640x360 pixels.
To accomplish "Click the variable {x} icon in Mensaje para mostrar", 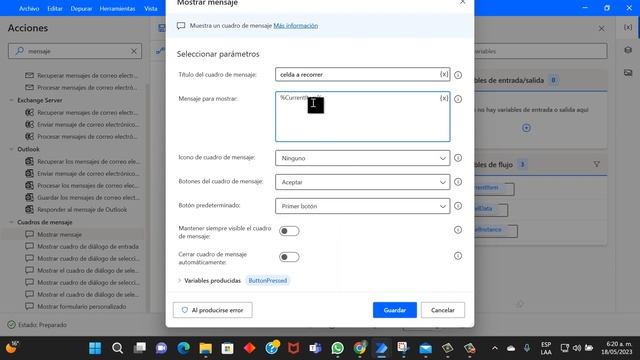I will (444, 98).
